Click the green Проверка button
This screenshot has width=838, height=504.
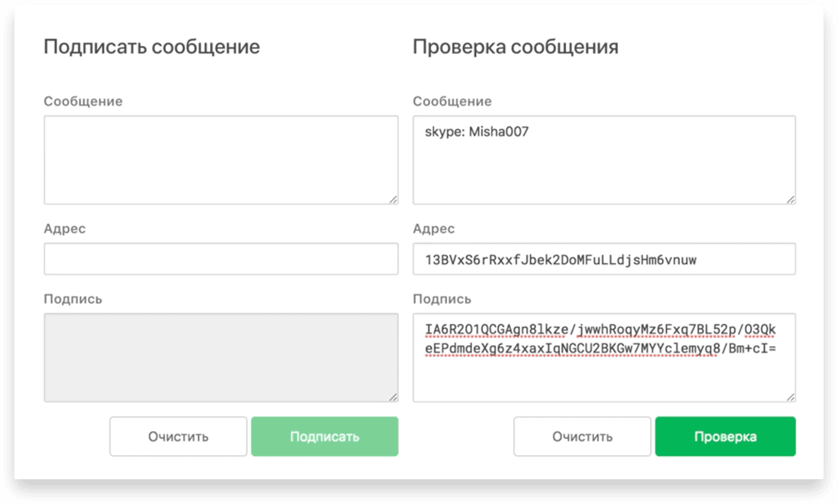(725, 437)
